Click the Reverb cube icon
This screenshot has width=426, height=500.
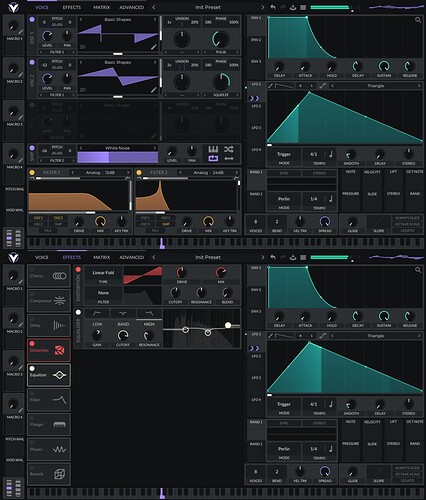click(60, 474)
